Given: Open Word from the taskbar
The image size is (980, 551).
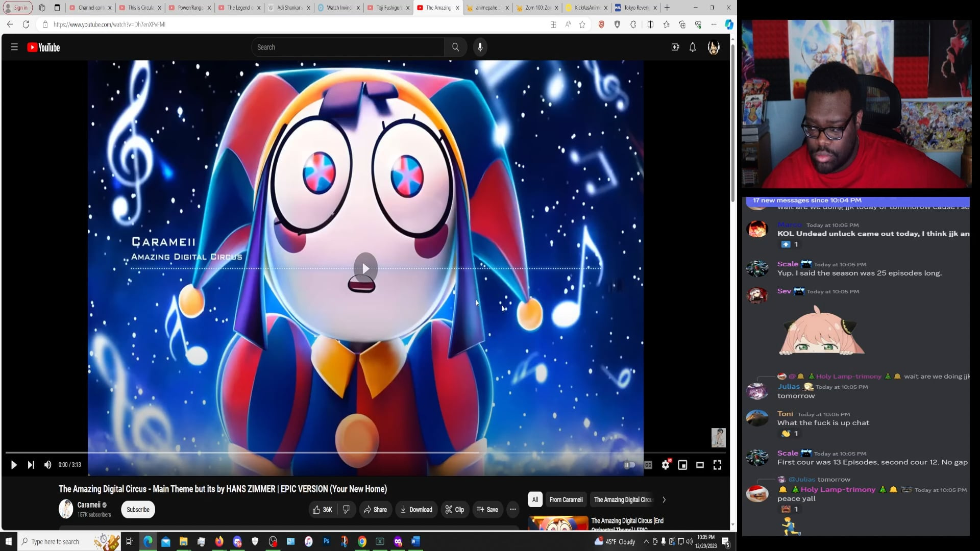Looking at the screenshot, I should pyautogui.click(x=415, y=541).
